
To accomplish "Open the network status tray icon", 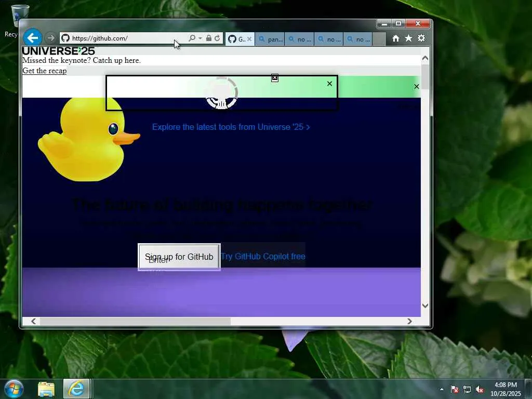I will (x=467, y=389).
